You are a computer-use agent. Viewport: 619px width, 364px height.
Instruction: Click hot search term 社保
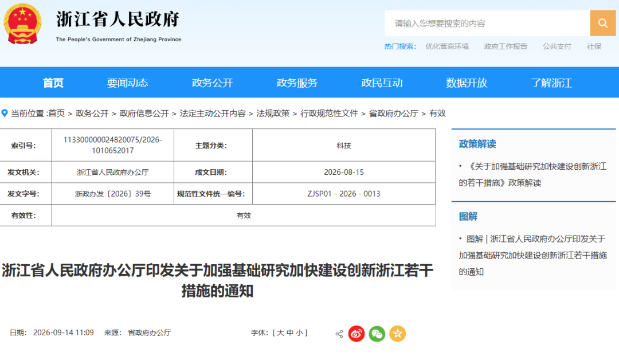point(594,46)
